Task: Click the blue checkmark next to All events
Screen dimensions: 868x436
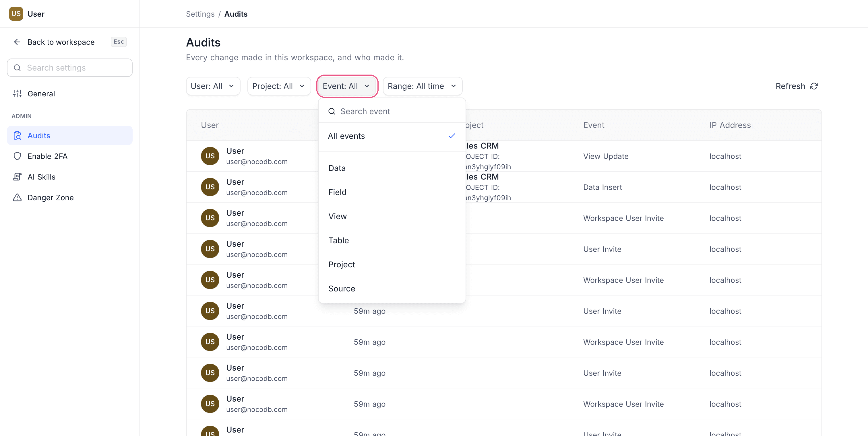Action: tap(452, 136)
